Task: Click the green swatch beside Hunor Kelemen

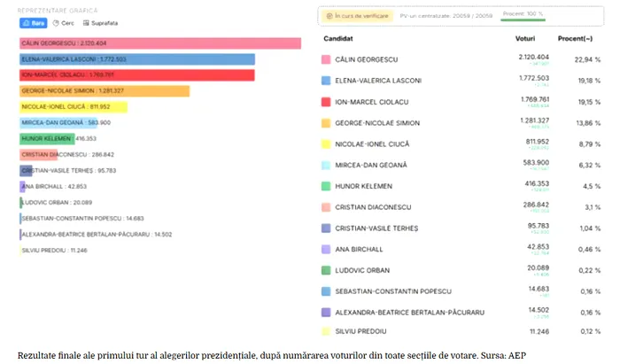Action: [325, 187]
